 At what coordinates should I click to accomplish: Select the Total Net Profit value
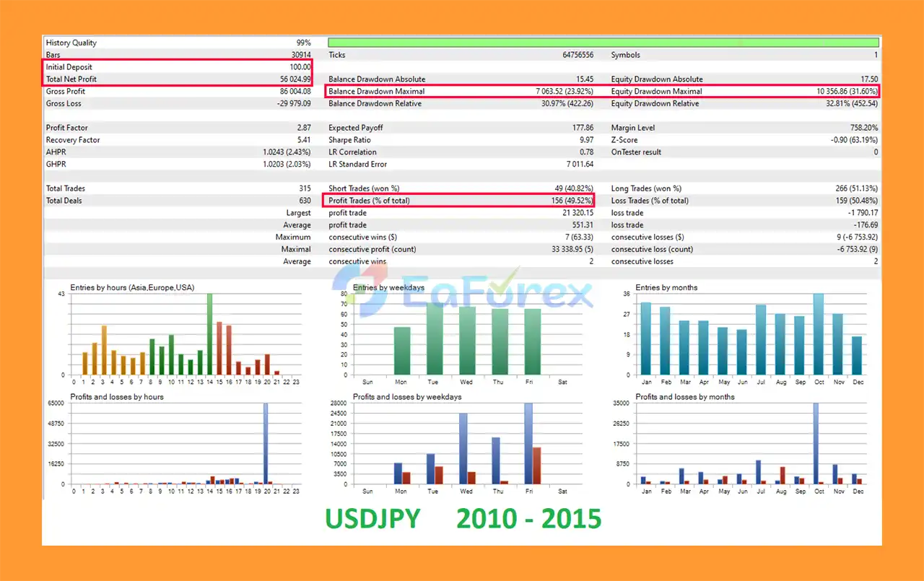(296, 79)
